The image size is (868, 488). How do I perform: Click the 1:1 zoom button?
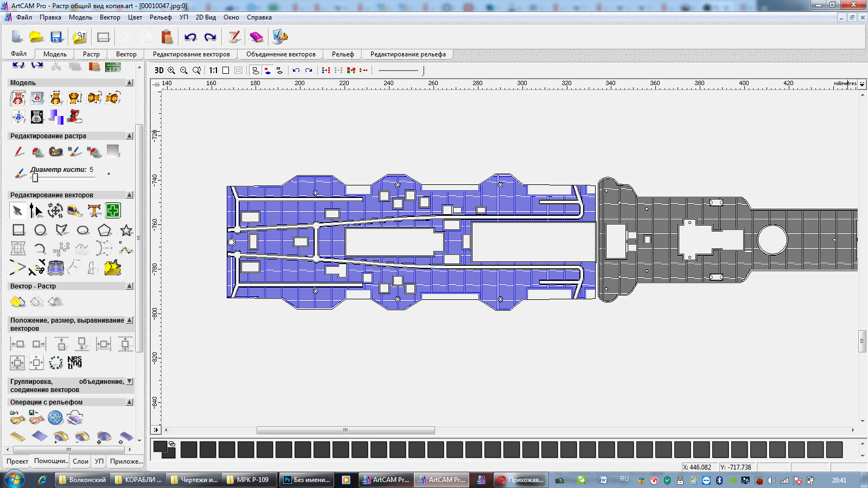click(x=213, y=70)
